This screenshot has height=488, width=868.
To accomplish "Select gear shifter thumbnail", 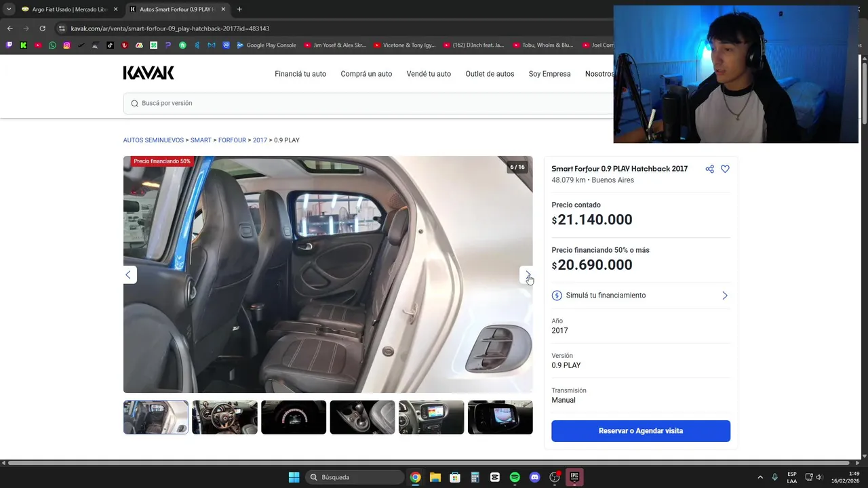I will tap(362, 417).
